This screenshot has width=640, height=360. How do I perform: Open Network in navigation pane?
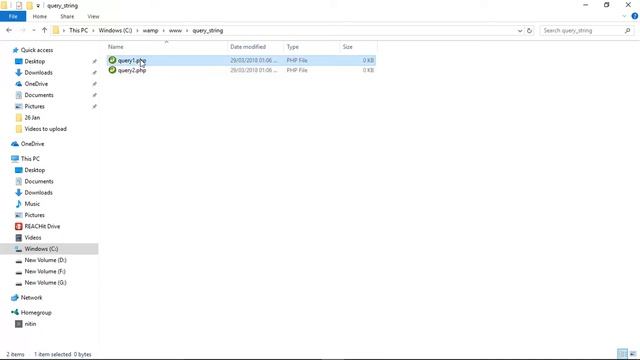pos(31,298)
